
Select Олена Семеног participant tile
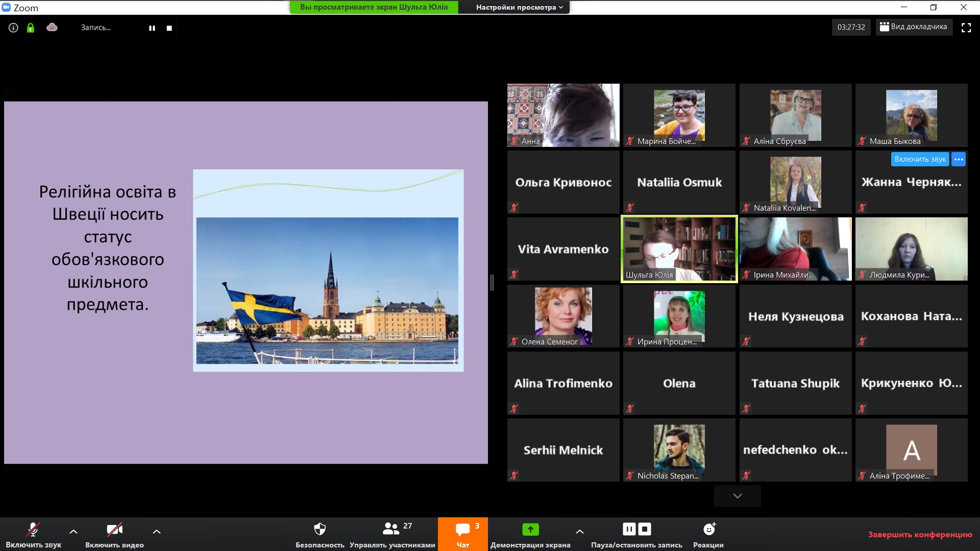click(563, 316)
